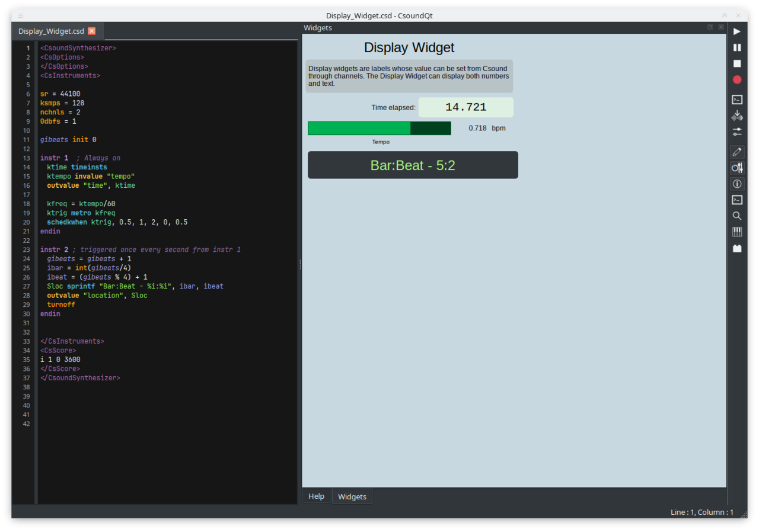The image size is (759, 532).
Task: Click the Display Widget heading
Action: [x=409, y=48]
